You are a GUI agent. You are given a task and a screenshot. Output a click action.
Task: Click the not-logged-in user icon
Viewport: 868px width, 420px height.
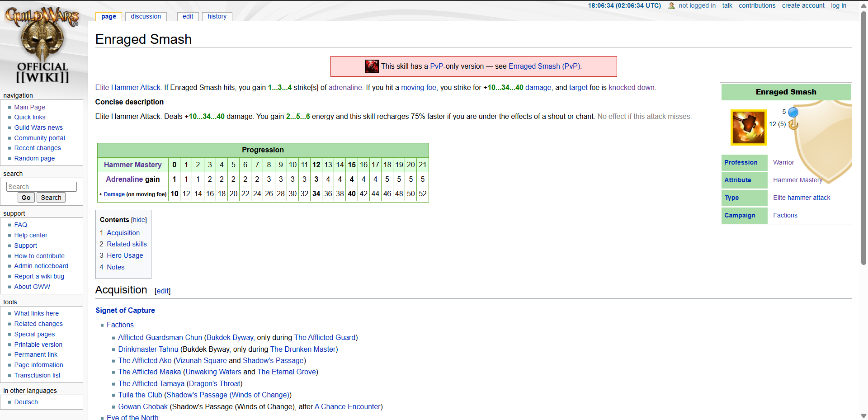coord(671,6)
